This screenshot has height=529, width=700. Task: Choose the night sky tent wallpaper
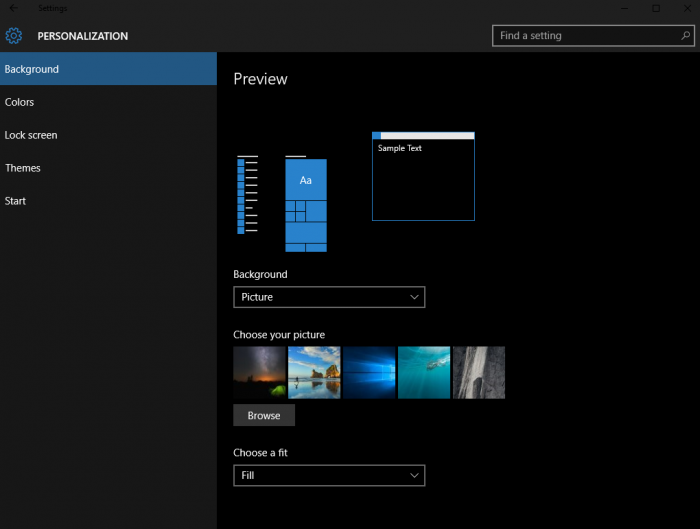point(259,373)
